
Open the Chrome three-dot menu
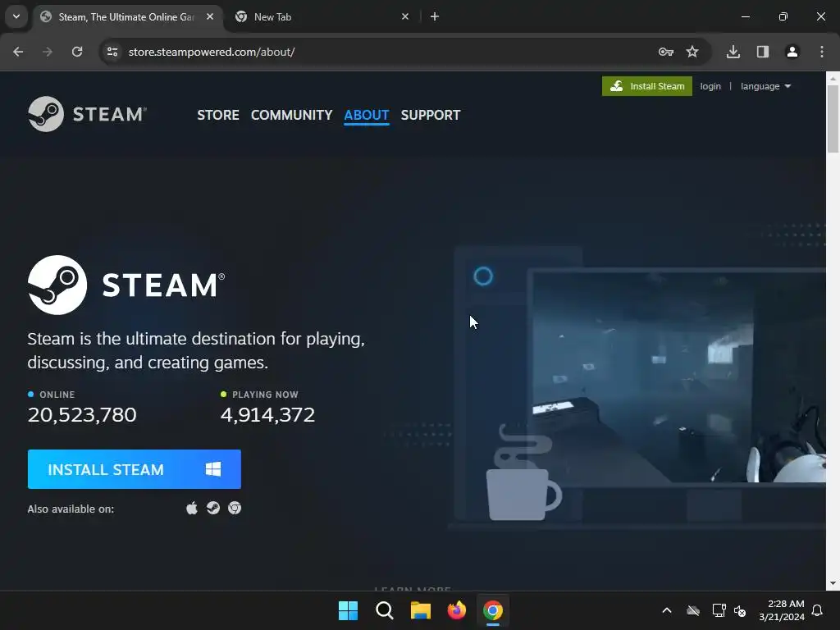point(822,52)
